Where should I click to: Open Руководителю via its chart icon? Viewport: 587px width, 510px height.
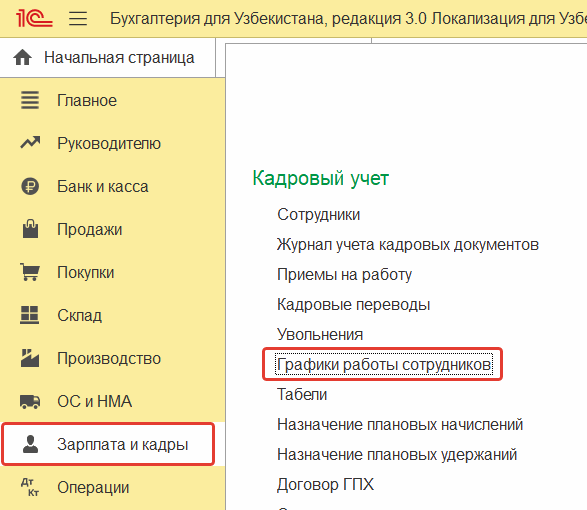(30, 142)
